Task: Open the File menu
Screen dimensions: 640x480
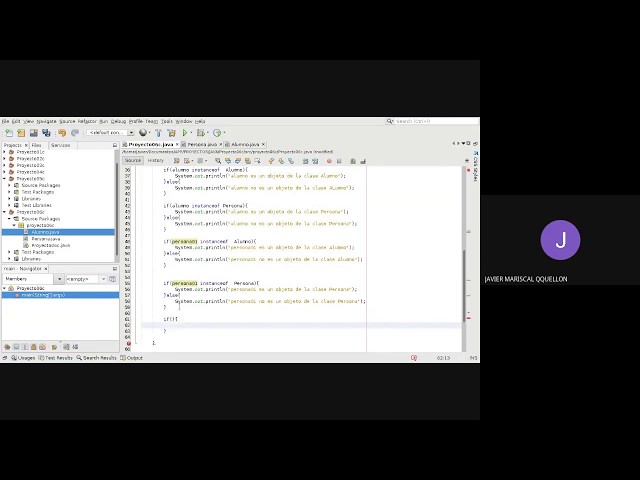Action: pos(5,121)
